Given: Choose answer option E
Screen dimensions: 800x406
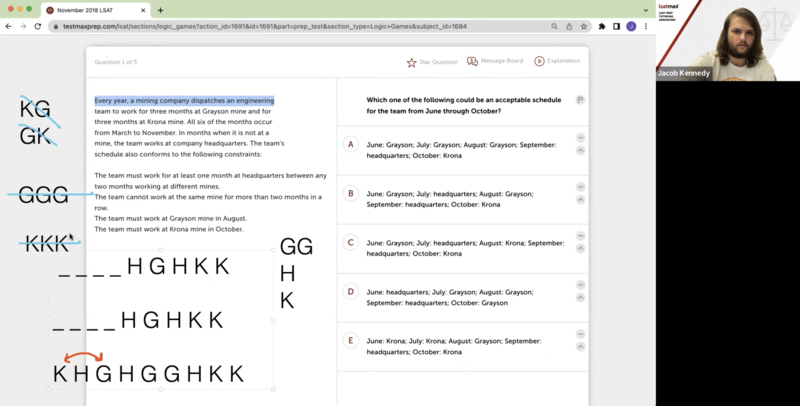Looking at the screenshot, I should point(351,340).
